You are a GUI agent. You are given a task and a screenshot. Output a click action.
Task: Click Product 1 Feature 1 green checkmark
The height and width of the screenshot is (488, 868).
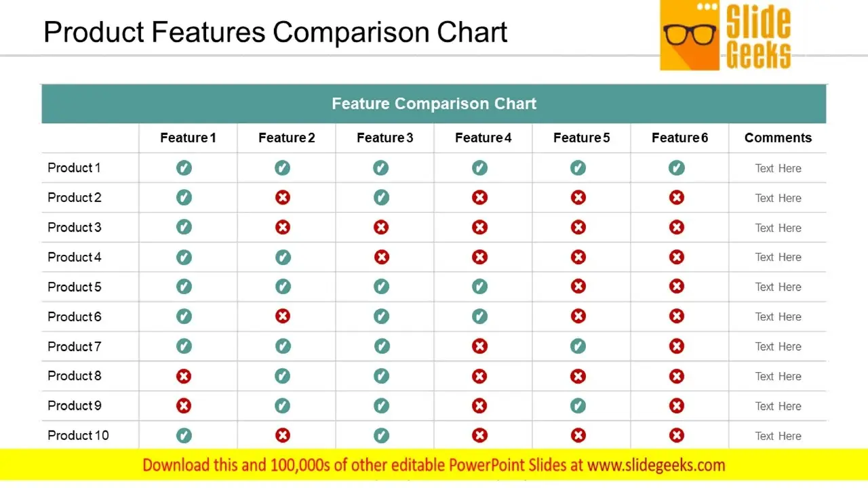click(x=184, y=167)
